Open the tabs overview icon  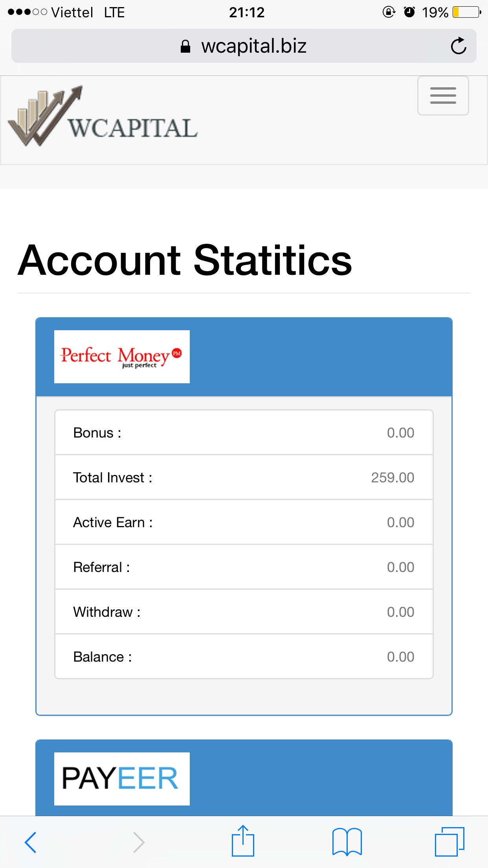(449, 842)
